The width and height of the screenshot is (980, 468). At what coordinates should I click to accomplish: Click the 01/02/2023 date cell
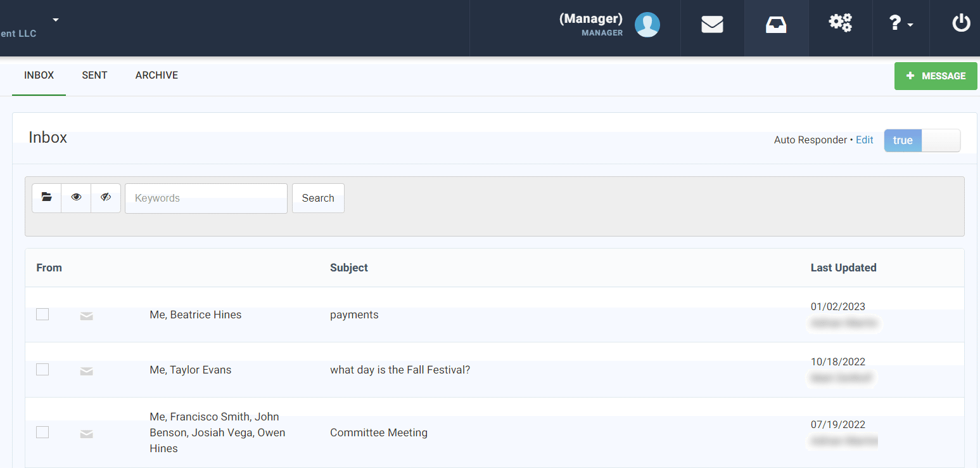pyautogui.click(x=837, y=306)
